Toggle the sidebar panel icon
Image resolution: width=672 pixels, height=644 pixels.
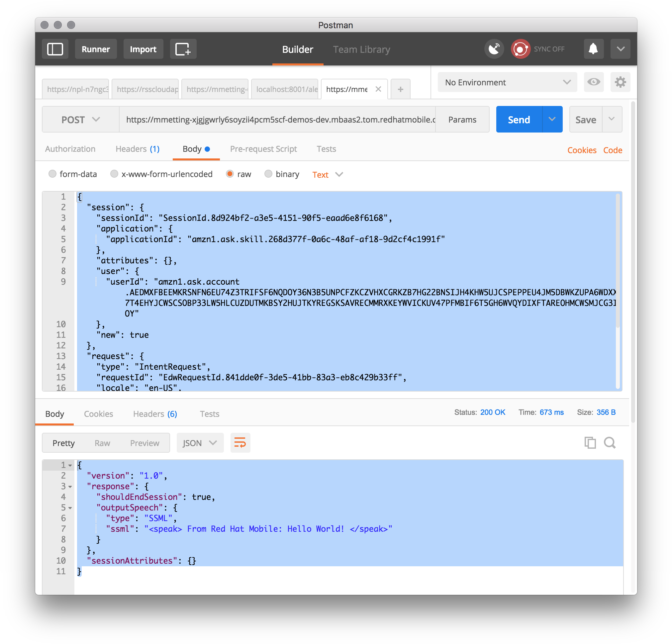click(x=55, y=49)
